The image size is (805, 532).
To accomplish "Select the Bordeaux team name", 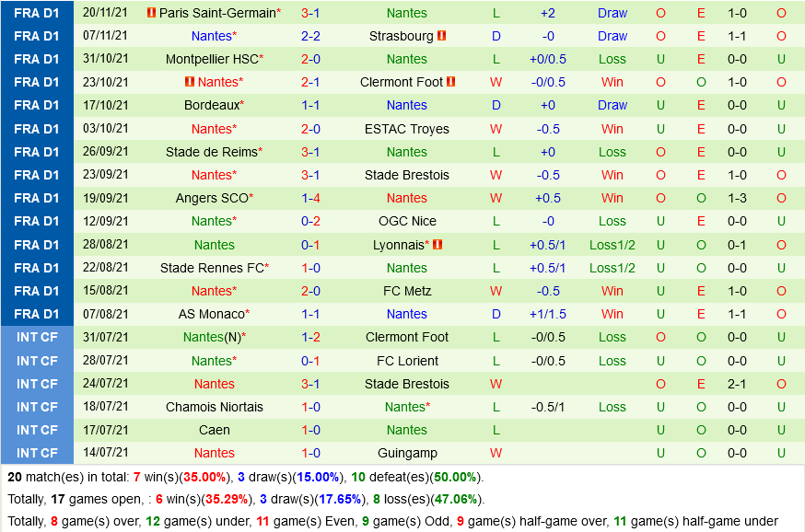I will [x=212, y=105].
